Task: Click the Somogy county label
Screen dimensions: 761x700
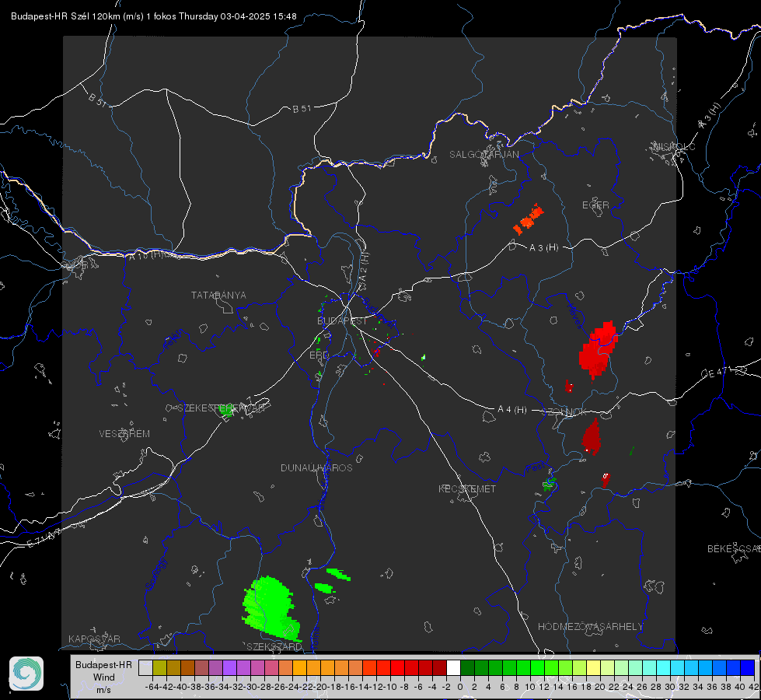Action: (155, 574)
